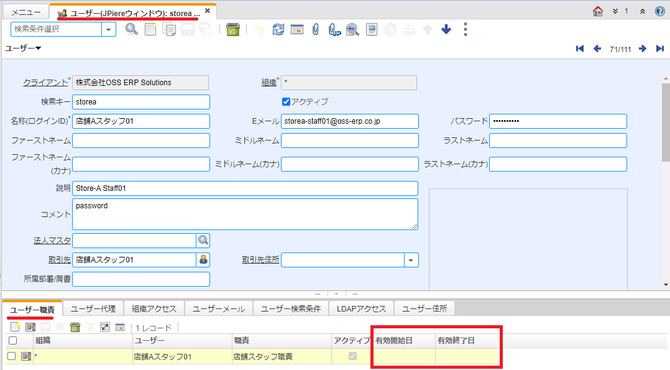This screenshot has width=670, height=370.
Task: Follow the 取引先 label link
Action: (x=59, y=259)
